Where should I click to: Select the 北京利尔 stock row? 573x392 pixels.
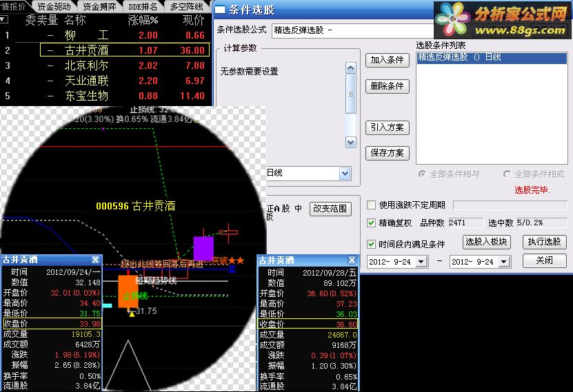(106, 65)
